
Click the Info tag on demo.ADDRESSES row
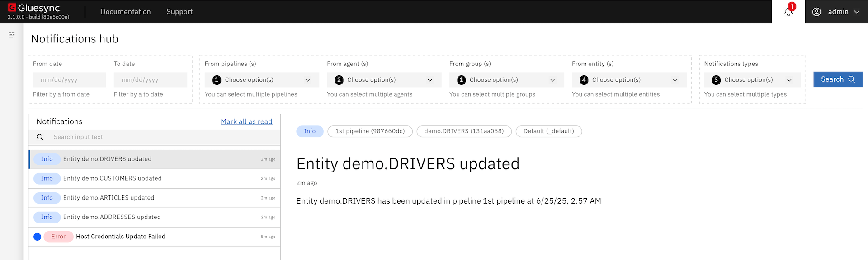pyautogui.click(x=47, y=217)
